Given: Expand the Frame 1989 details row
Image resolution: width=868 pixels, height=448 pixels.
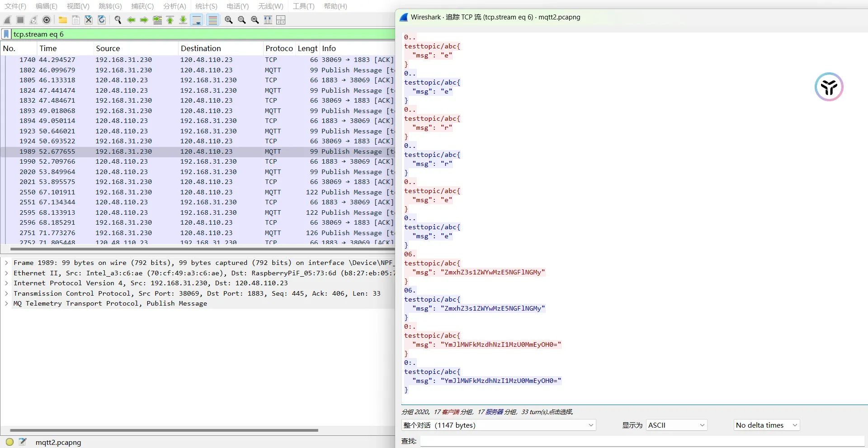Looking at the screenshot, I should (x=6, y=263).
